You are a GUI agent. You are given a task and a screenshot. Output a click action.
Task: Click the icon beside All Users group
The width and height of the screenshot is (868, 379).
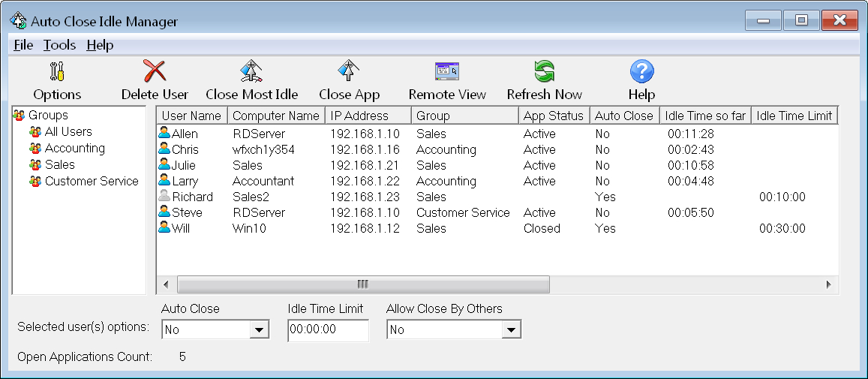[35, 132]
